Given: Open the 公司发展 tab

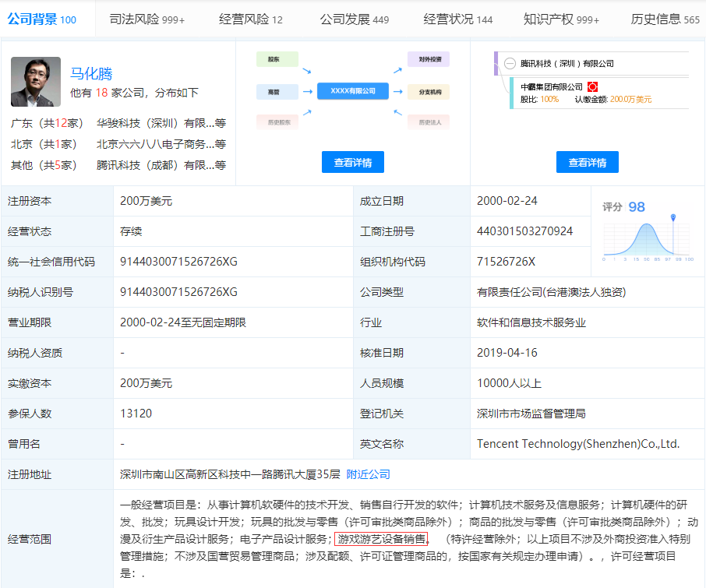Looking at the screenshot, I should click(x=355, y=19).
